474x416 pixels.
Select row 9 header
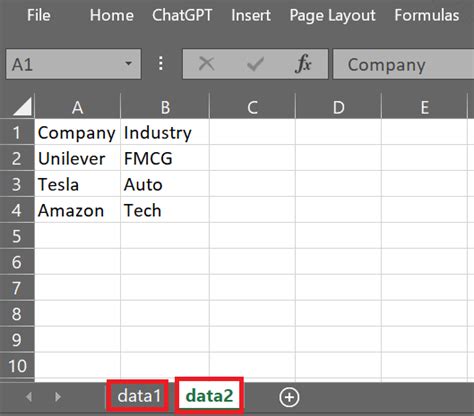17,340
